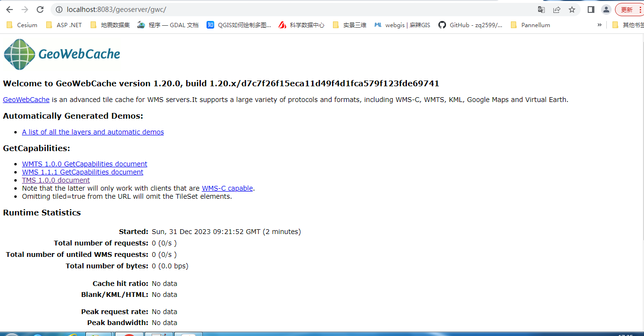Open WMTS 1.0.0 GetCapabilities document
The width and height of the screenshot is (644, 336).
(x=84, y=164)
